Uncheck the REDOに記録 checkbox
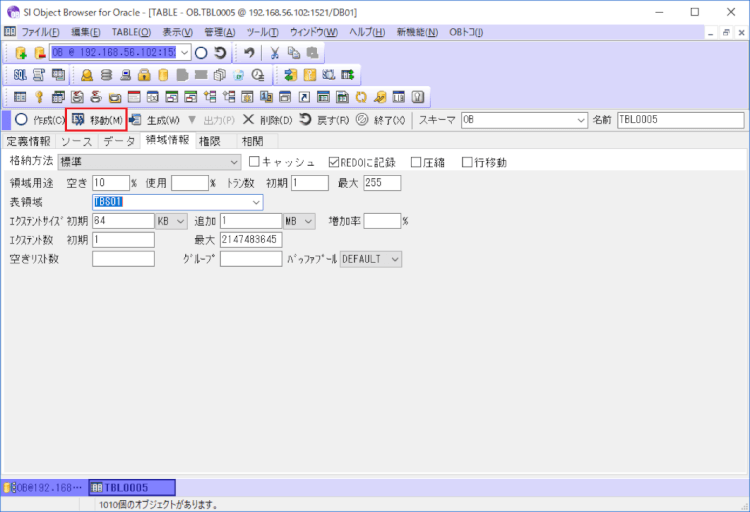This screenshot has height=512, width=750. click(x=334, y=162)
